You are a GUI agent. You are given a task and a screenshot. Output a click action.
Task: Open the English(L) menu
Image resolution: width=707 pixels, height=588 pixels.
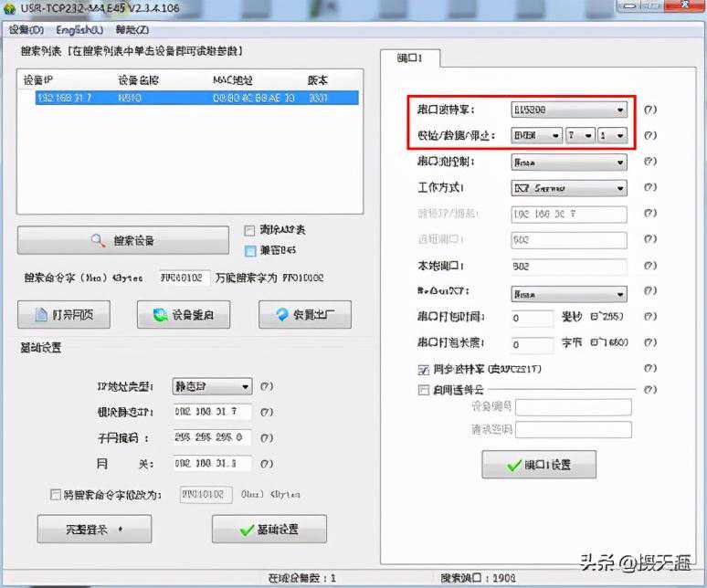pyautogui.click(x=79, y=29)
